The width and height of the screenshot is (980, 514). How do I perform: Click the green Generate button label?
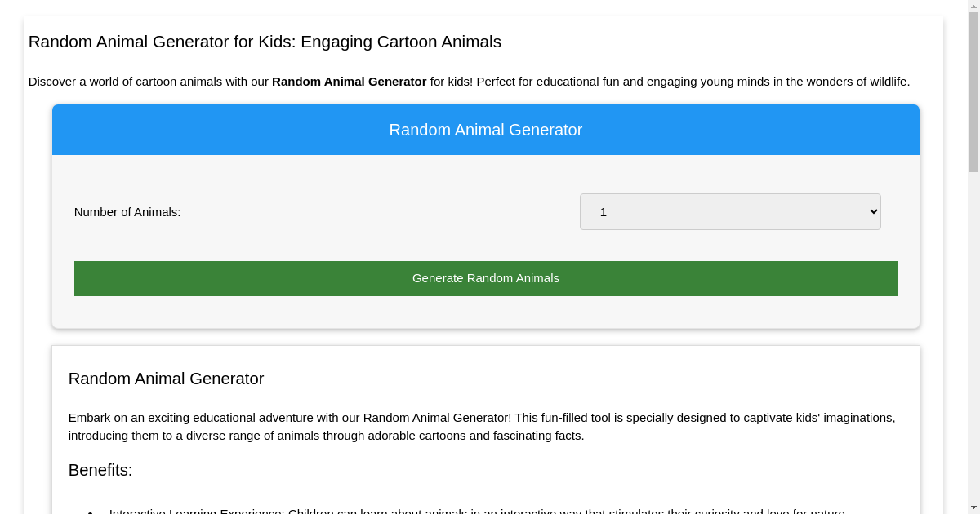485,278
